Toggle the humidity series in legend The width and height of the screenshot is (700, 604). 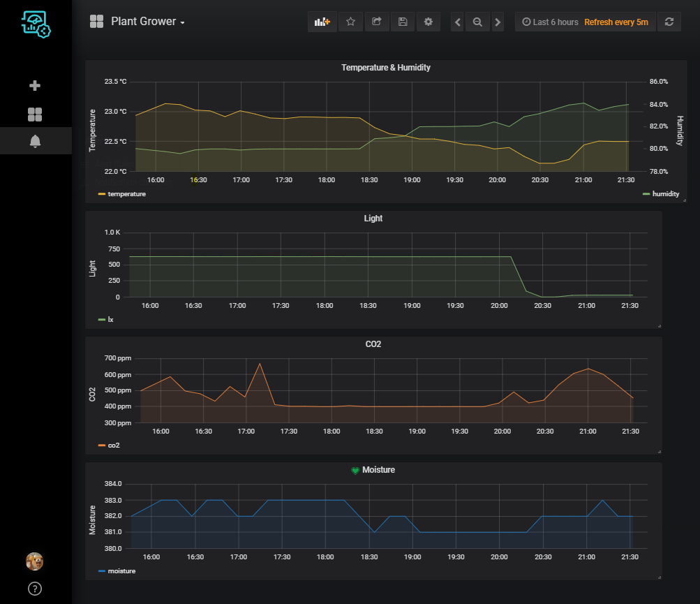coord(664,194)
